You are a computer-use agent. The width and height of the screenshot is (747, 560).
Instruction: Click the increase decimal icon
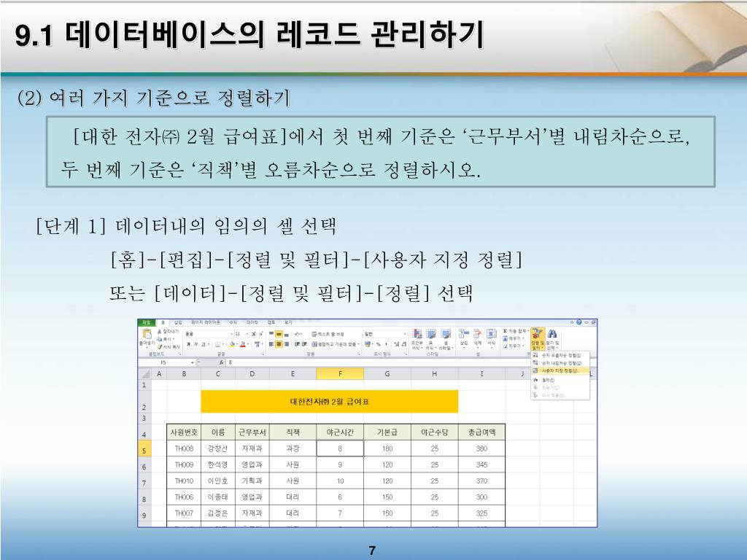396,344
